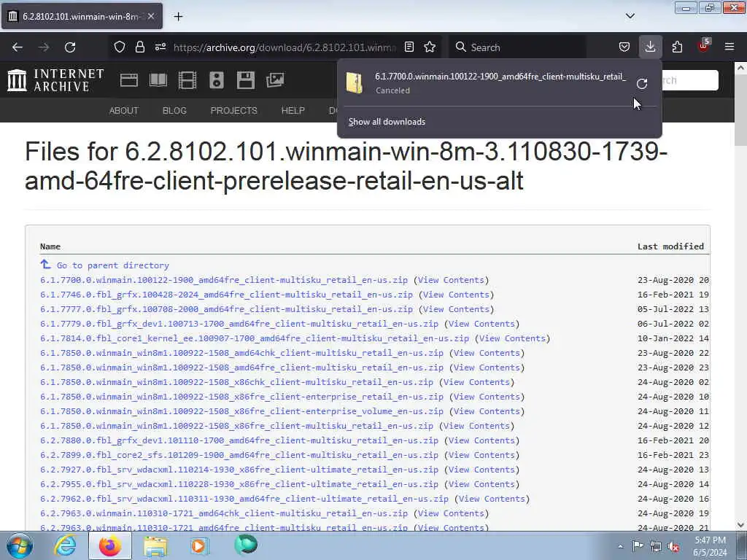Image resolution: width=747 pixels, height=560 pixels.
Task: Open Windows Explorer folder on taskbar
Action: click(155, 547)
